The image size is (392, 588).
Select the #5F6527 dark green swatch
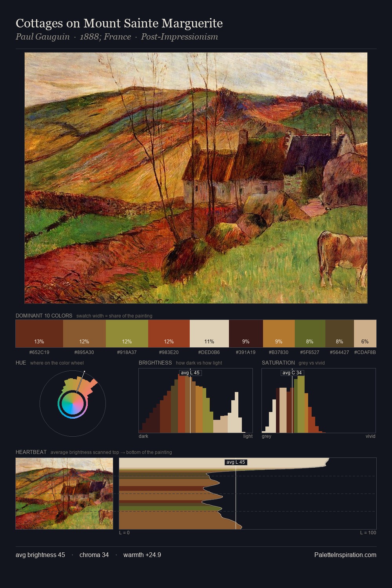tap(310, 334)
